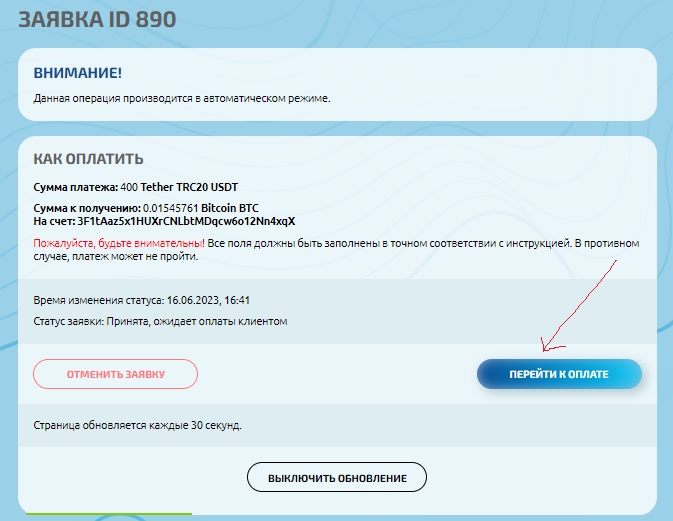
Task: Click the text Страница обновляется каждые 30 секунд
Action: [x=138, y=425]
